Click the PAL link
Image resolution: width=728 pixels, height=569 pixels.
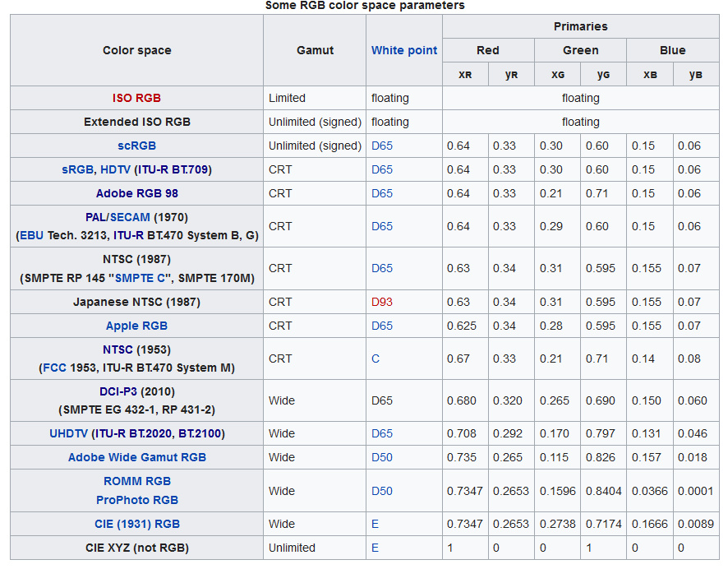[x=96, y=217]
